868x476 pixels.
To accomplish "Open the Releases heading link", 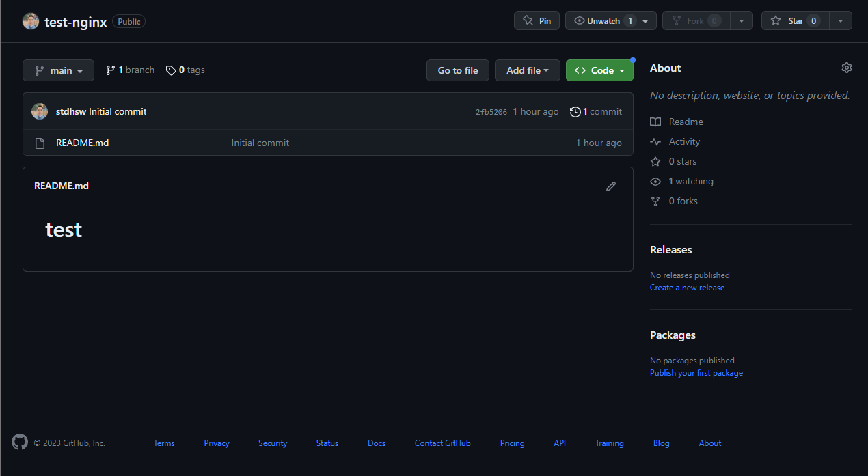I will [671, 250].
